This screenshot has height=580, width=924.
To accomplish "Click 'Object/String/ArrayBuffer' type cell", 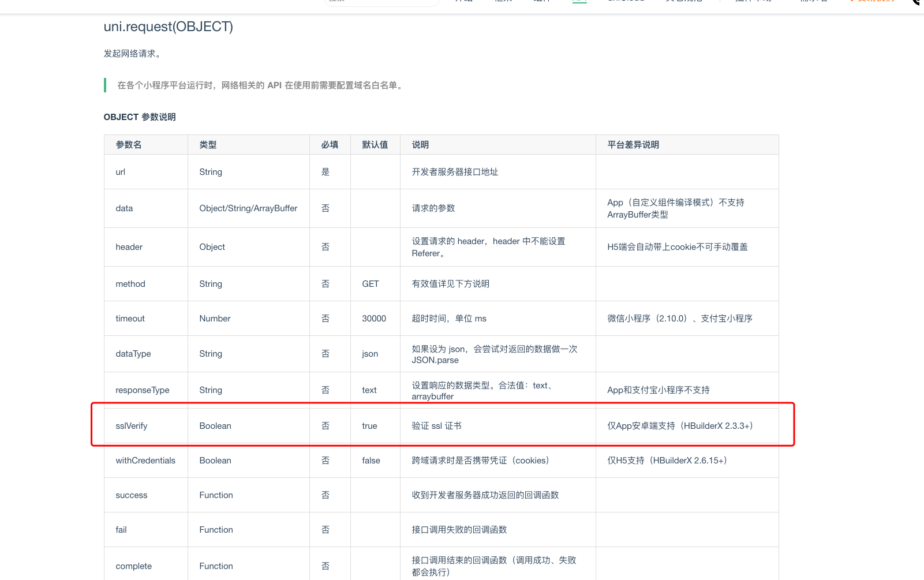I will pos(248,208).
